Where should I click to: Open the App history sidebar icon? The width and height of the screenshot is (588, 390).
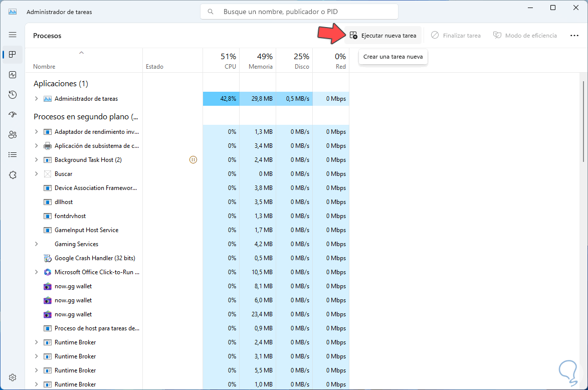[13, 95]
